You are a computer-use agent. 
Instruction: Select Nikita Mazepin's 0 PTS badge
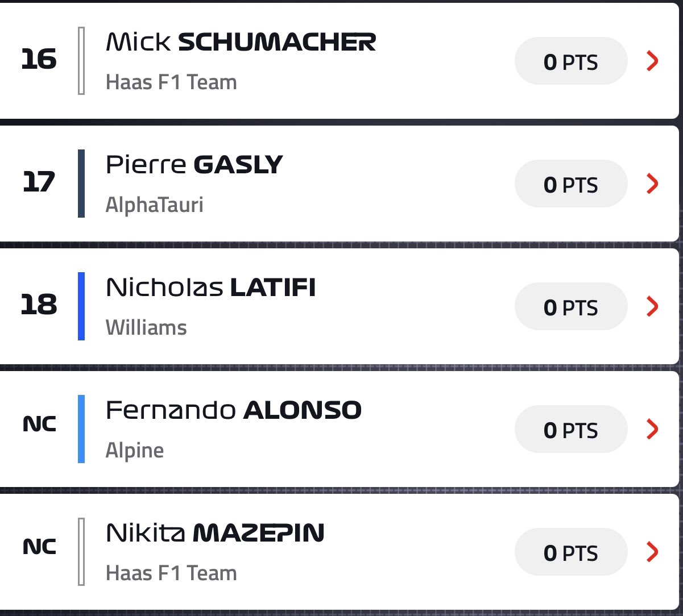coord(571,552)
